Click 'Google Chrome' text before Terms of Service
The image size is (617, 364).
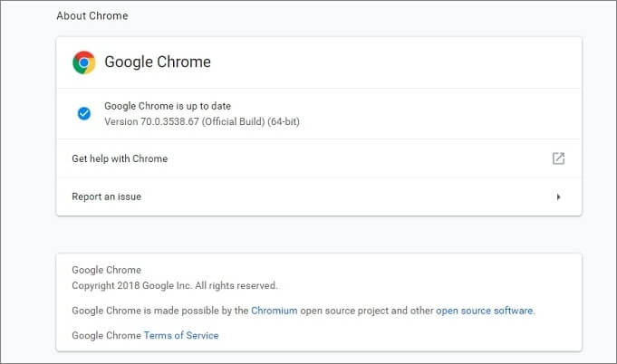[x=106, y=335]
